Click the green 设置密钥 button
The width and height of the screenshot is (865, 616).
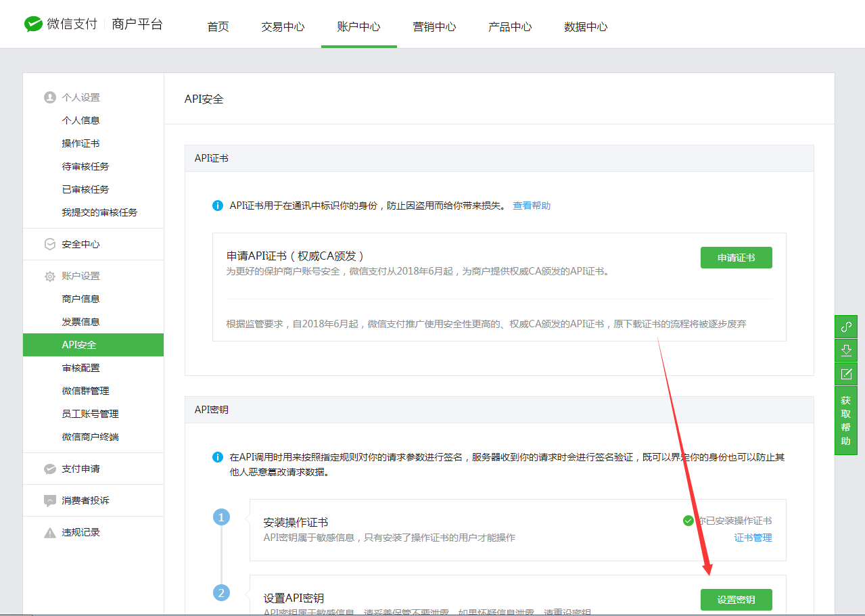click(x=736, y=600)
